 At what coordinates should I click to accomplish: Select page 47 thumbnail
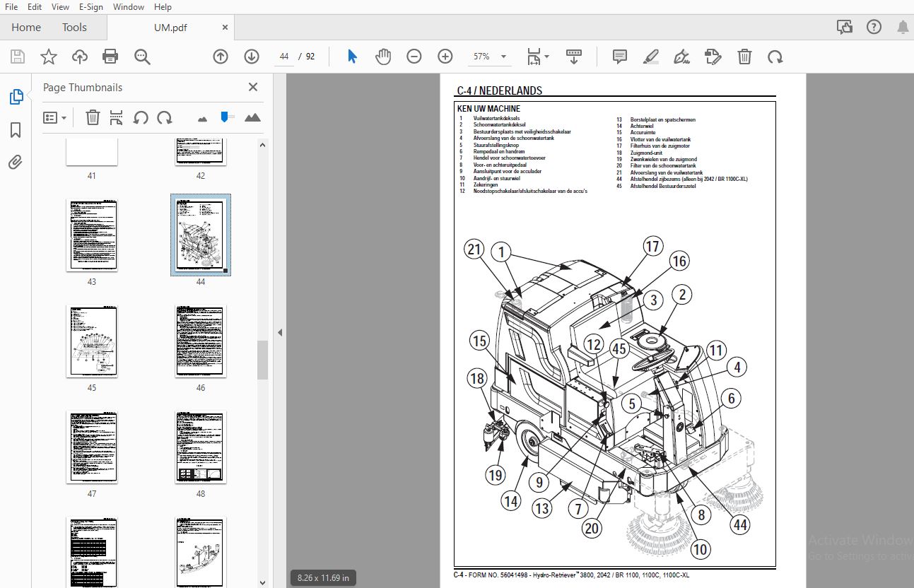point(92,447)
